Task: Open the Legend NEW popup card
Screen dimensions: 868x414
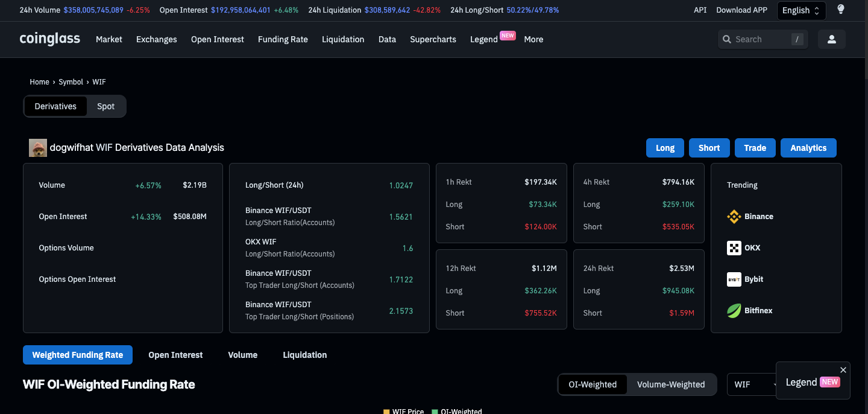Action: pyautogui.click(x=813, y=382)
